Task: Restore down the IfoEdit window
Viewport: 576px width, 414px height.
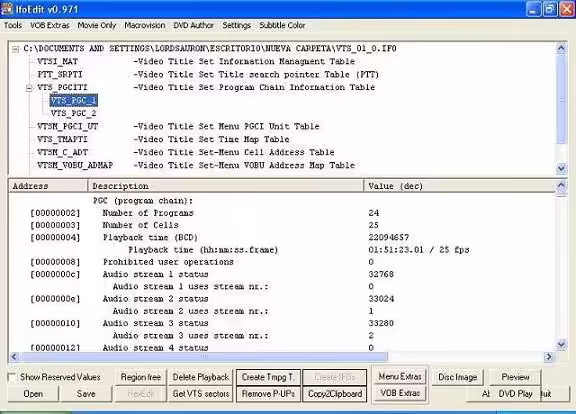Action: (x=550, y=9)
